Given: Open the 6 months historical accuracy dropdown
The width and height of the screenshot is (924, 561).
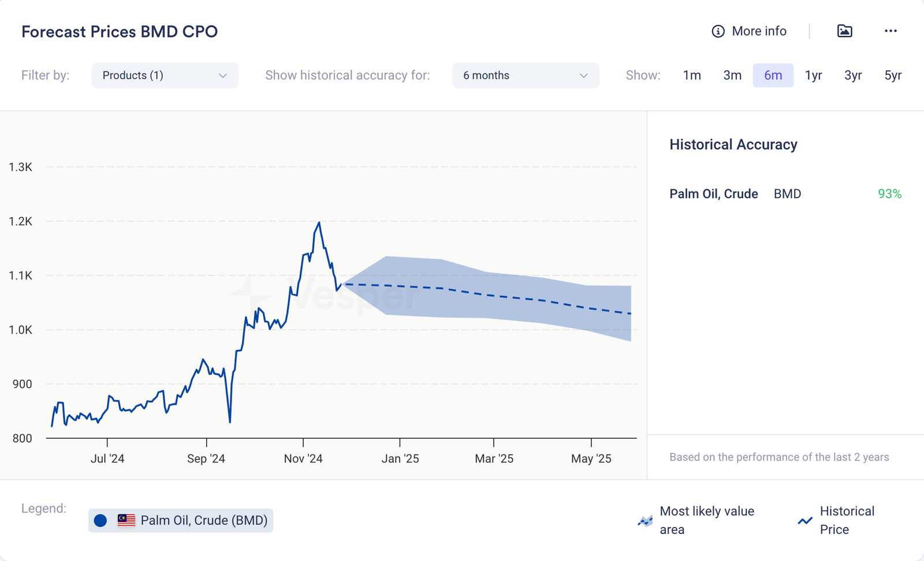Looking at the screenshot, I should coord(525,76).
